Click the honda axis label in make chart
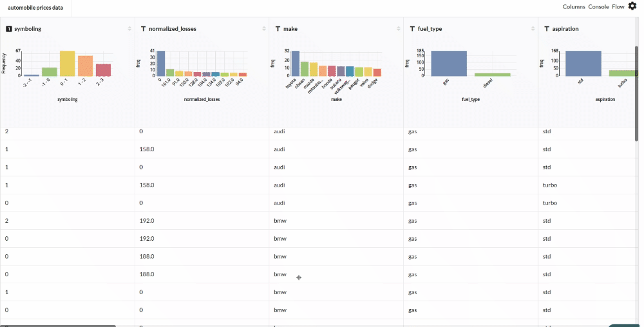 (327, 83)
